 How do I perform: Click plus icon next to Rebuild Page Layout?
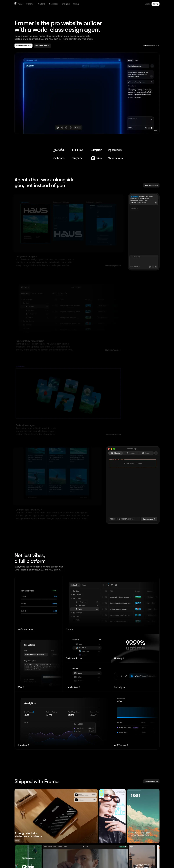[152, 66]
